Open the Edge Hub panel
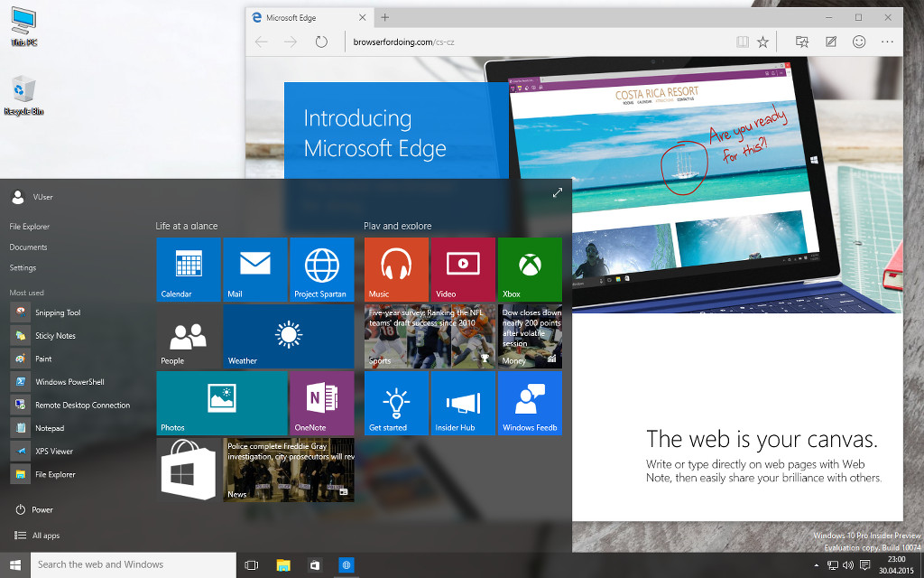 pyautogui.click(x=802, y=42)
